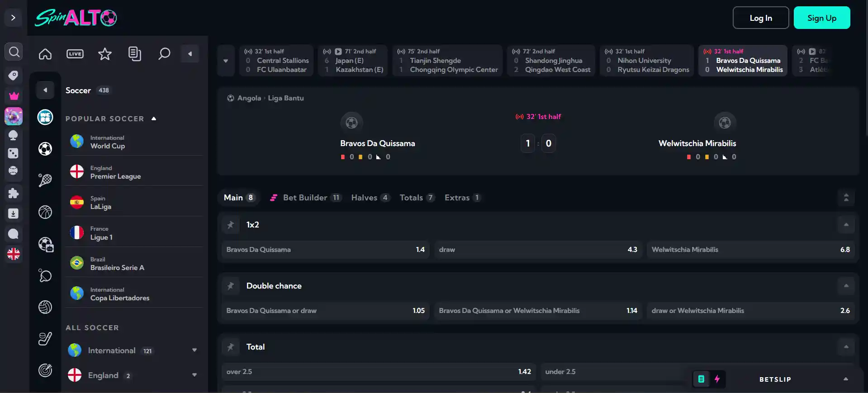
Task: Open England Premier League
Action: 134,172
